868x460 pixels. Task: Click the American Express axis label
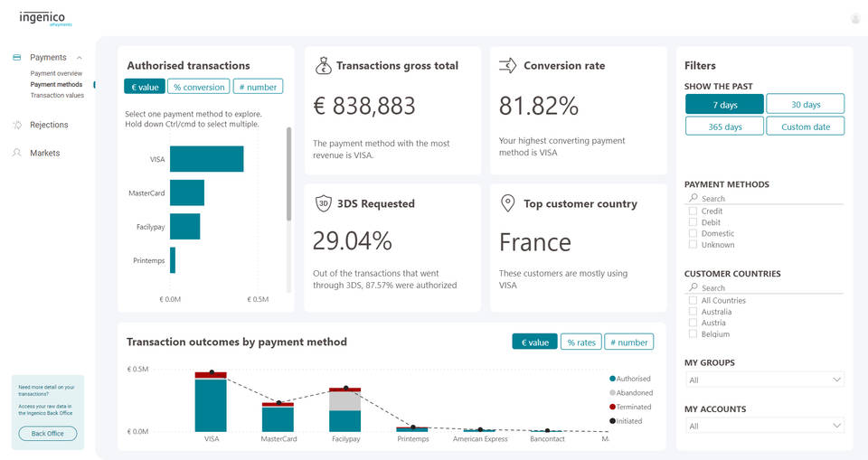coord(480,439)
